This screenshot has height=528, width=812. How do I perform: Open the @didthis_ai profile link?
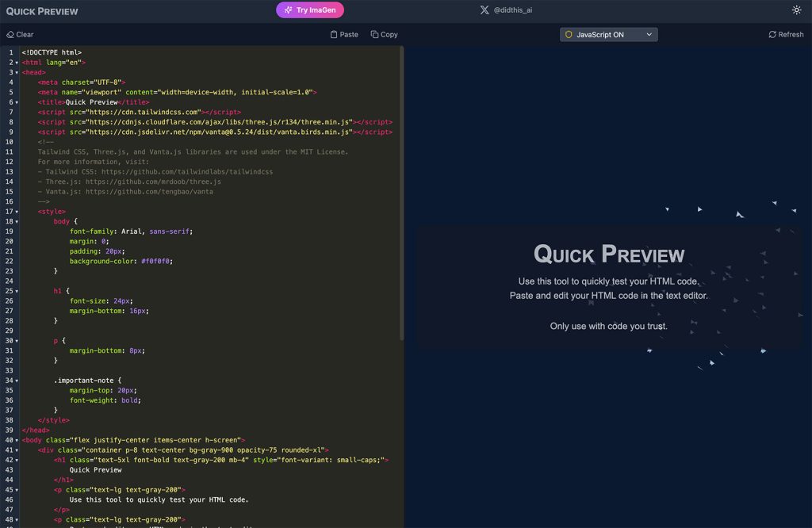513,10
